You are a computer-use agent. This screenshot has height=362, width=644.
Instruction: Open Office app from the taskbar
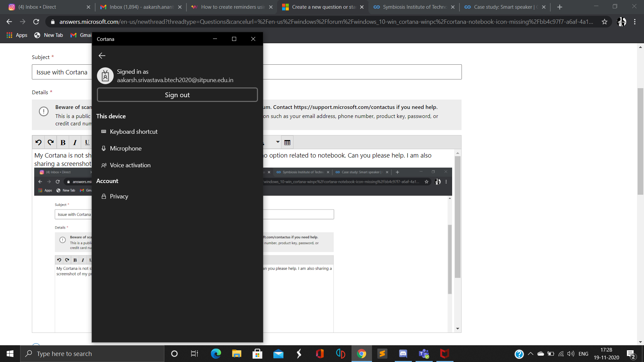pos(320,354)
